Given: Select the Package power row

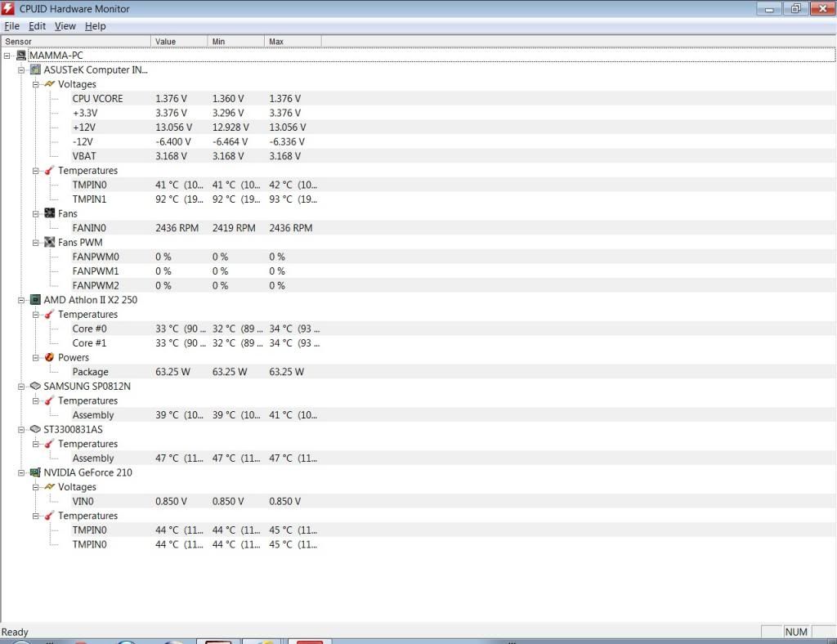Looking at the screenshot, I should click(90, 372).
